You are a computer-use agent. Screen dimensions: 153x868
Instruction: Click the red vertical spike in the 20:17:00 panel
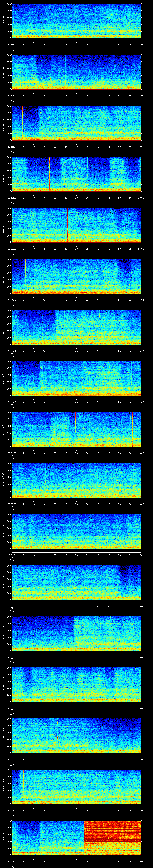65,72
